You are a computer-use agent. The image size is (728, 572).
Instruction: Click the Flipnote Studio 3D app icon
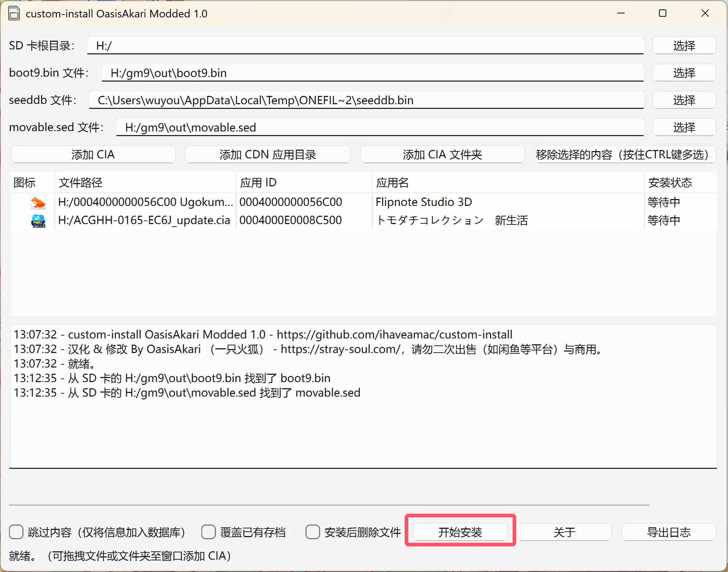pos(38,202)
